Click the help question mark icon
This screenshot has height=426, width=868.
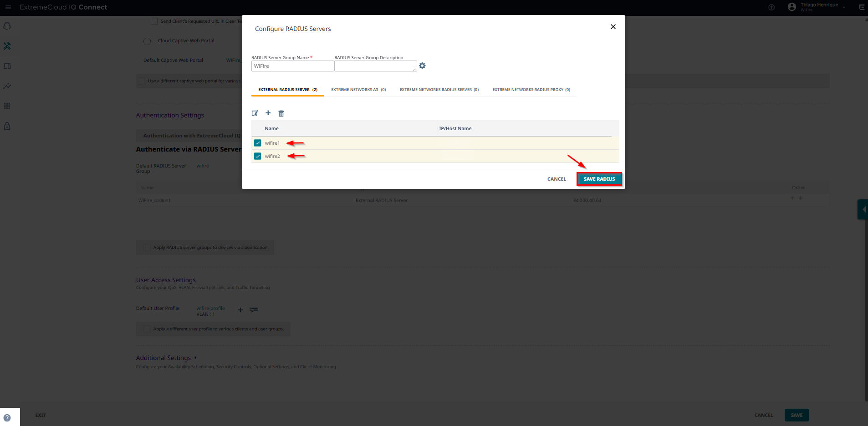pos(7,418)
